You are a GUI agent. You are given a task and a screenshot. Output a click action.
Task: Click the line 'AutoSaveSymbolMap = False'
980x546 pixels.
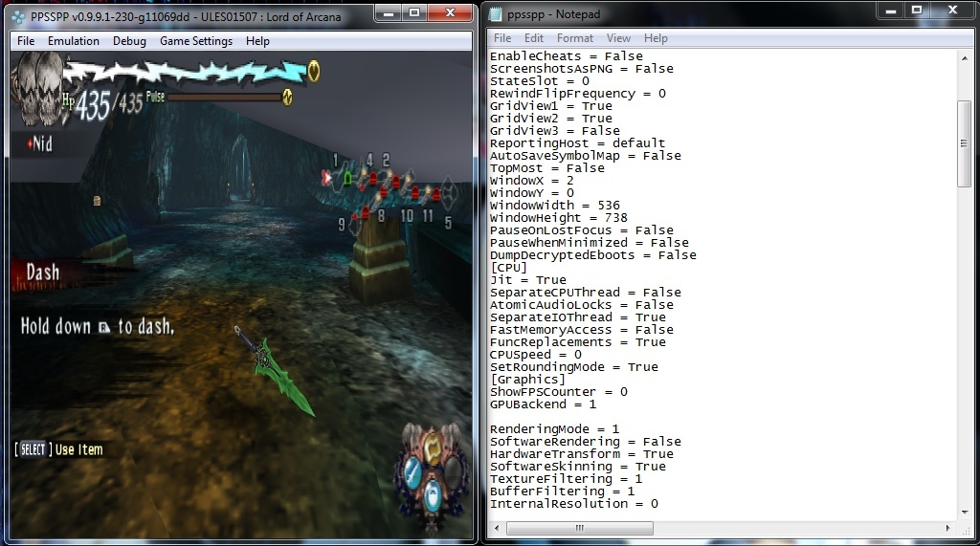click(586, 156)
